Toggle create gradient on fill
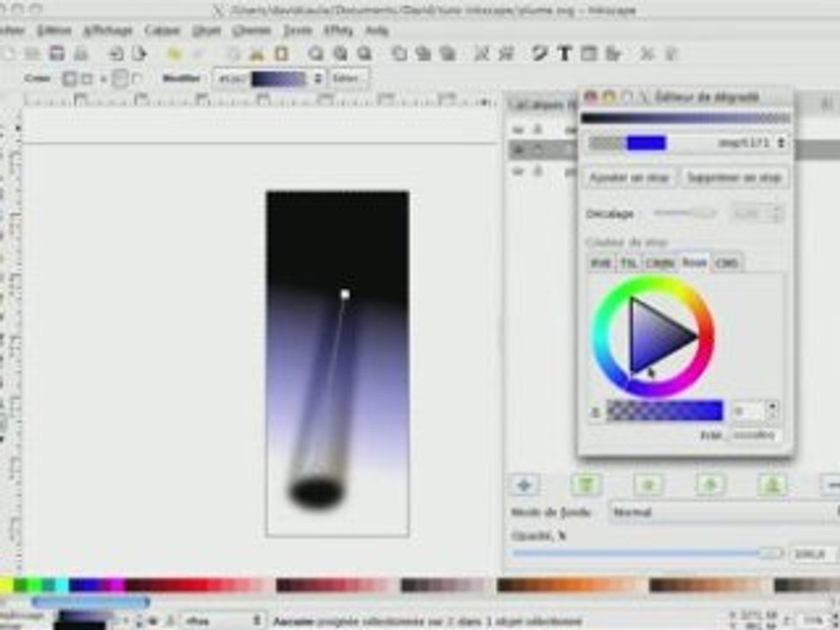840x630 pixels. (121, 80)
